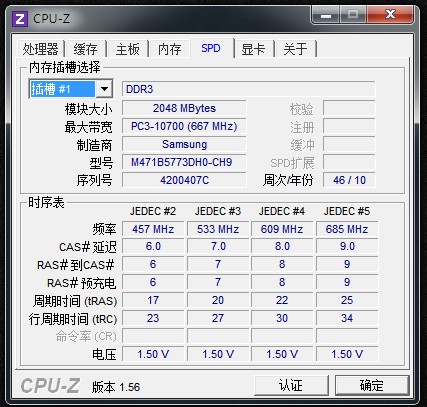
Task: Click tRAS value 22
Action: tap(282, 300)
